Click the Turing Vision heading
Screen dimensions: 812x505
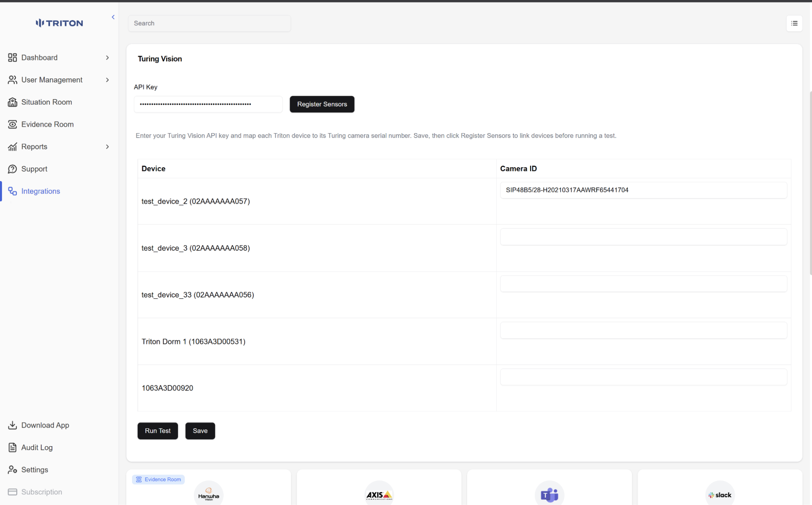click(x=160, y=59)
